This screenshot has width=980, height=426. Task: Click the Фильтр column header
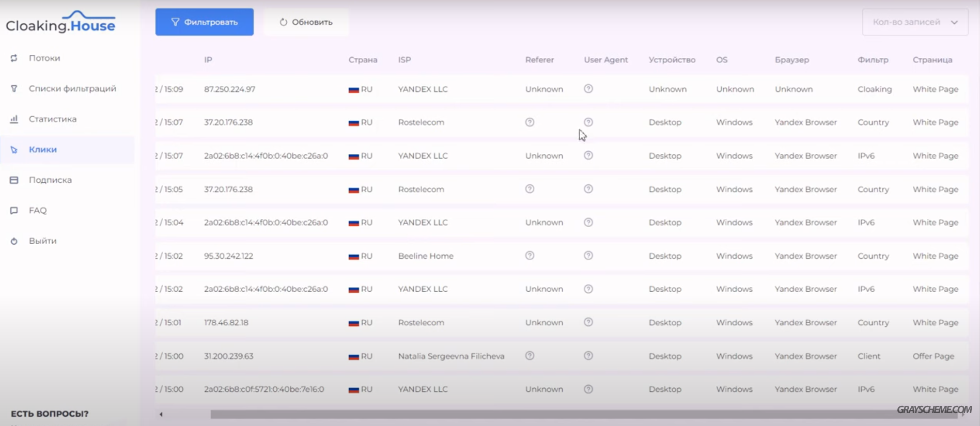click(873, 59)
